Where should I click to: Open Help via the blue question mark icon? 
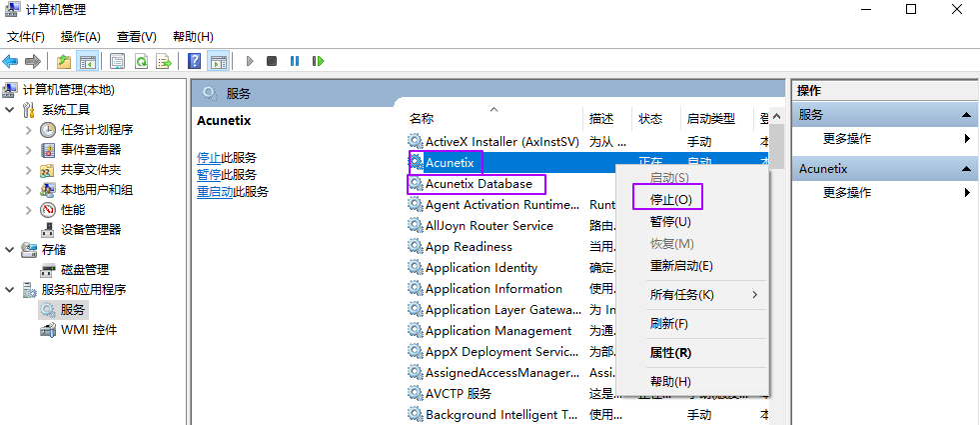195,61
